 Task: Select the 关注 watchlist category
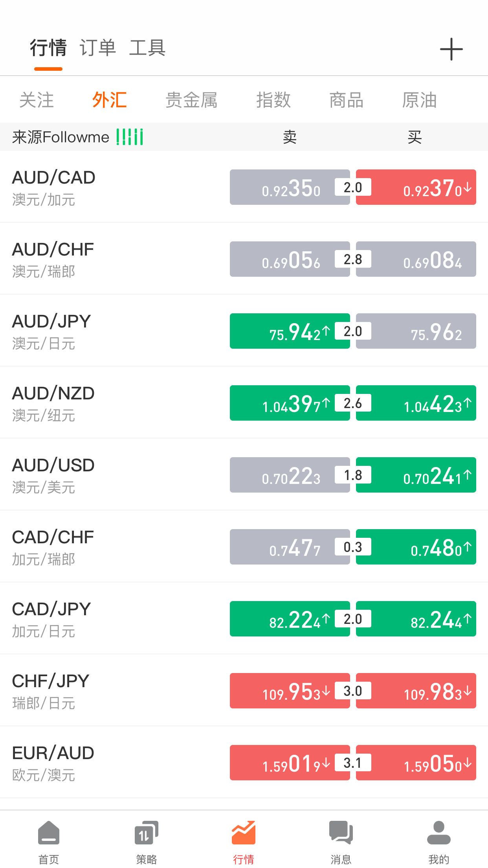(37, 100)
